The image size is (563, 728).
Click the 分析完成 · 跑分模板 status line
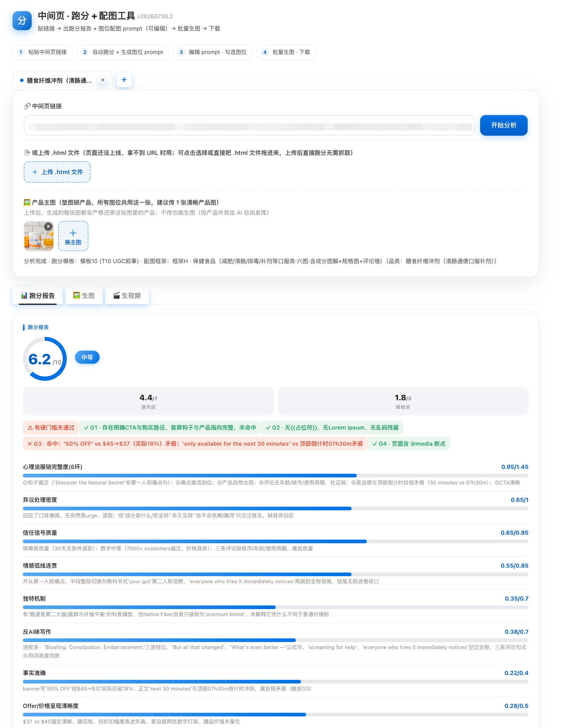click(x=260, y=261)
